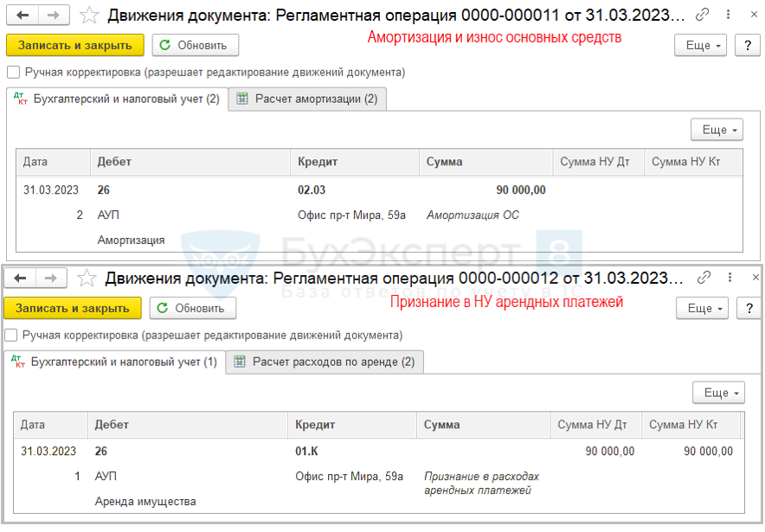Click Сумма НУ Дт header in rental table
The width and height of the screenshot is (765, 532).
tap(593, 425)
